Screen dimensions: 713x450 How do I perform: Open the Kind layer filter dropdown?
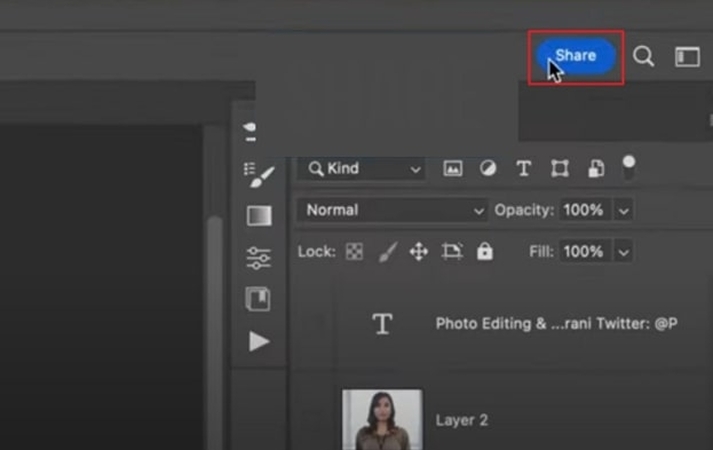pos(362,169)
